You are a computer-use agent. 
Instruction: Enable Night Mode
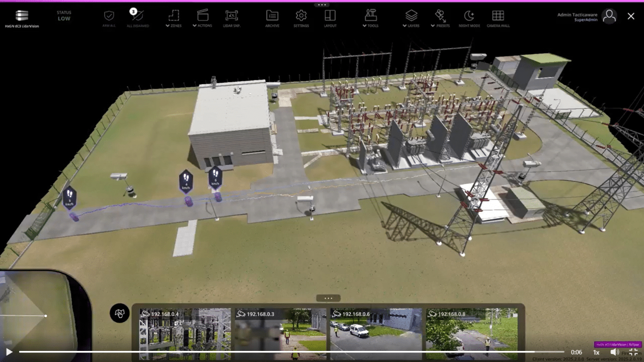469,17
